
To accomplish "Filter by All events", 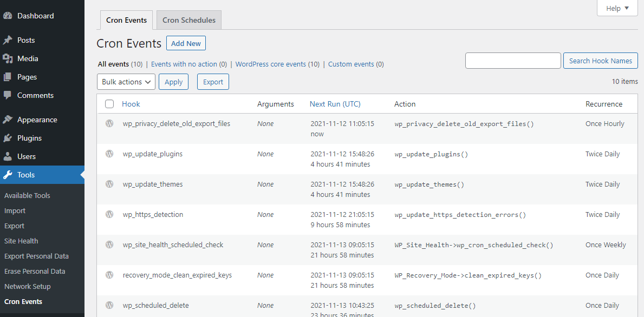I will coord(113,64).
